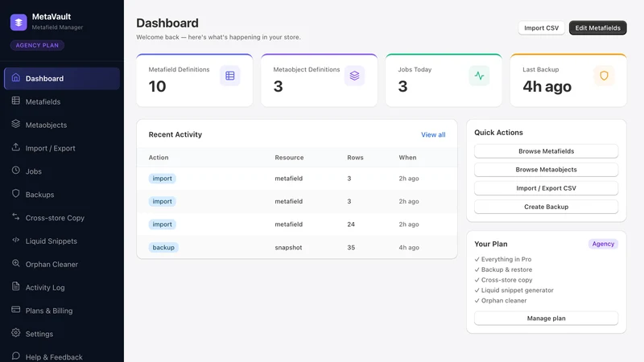
Task: Click the When column header
Action: click(x=407, y=158)
